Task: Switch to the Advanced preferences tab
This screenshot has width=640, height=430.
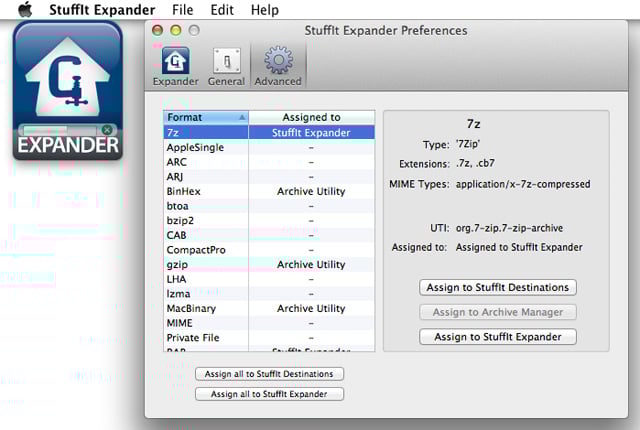Action: tap(278, 66)
